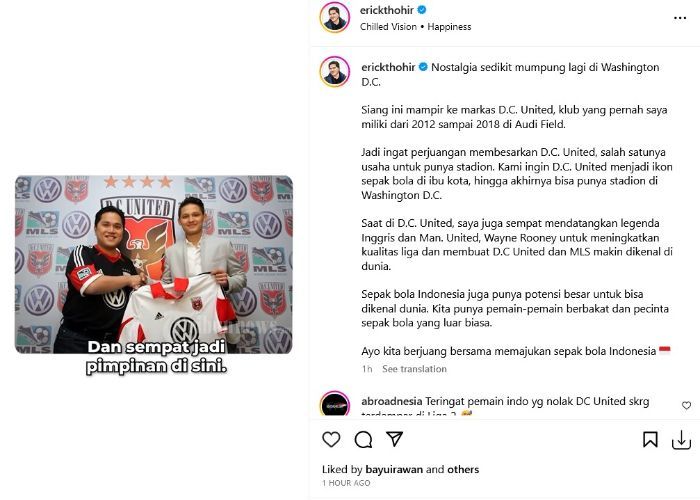
Task: Open the abroadnesia username in comments
Action: click(392, 401)
